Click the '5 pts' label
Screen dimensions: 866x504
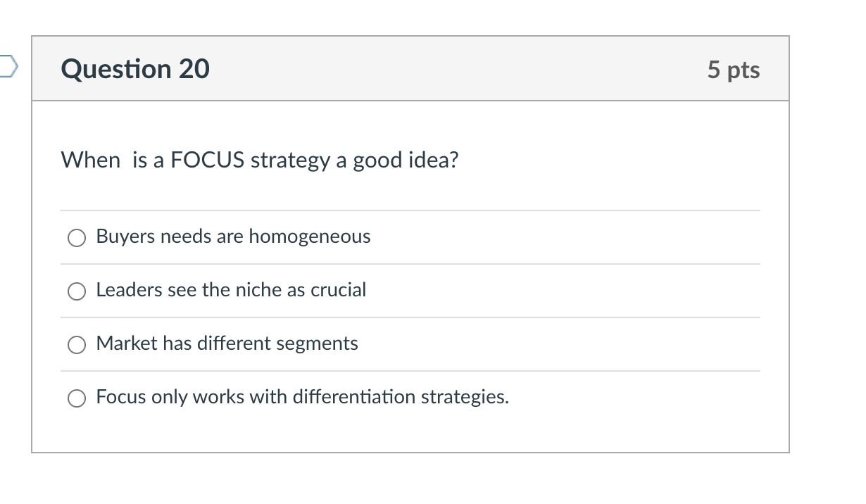click(x=734, y=69)
